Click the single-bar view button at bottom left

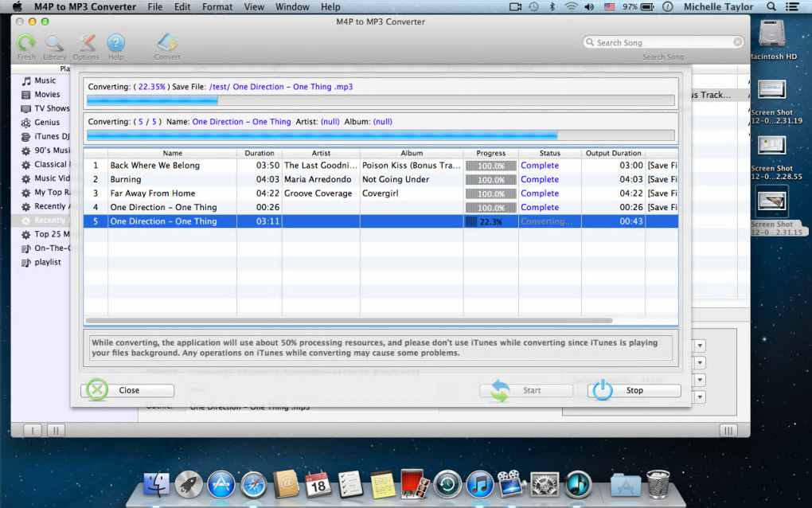pyautogui.click(x=33, y=430)
